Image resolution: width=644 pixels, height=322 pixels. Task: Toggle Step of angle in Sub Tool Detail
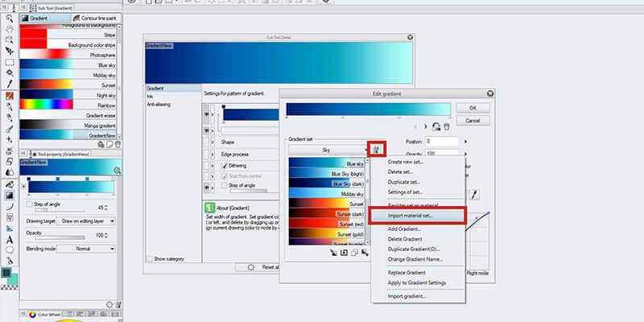click(225, 185)
